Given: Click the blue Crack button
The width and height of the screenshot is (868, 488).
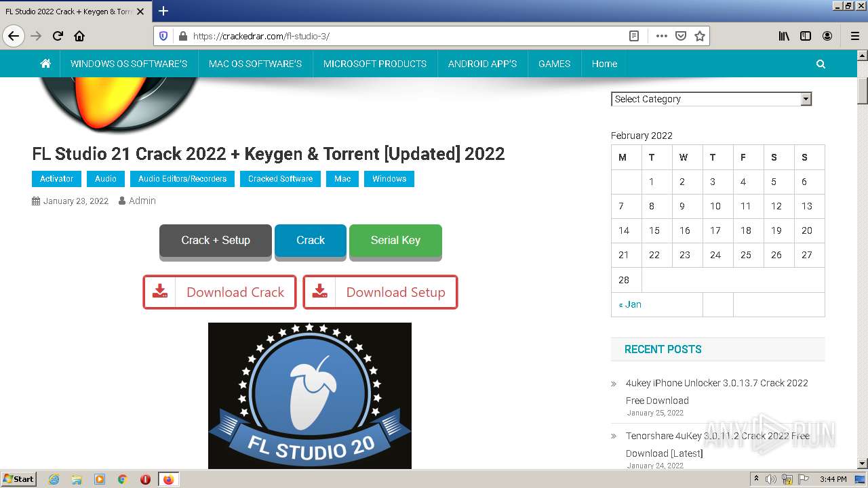Looking at the screenshot, I should coord(311,241).
